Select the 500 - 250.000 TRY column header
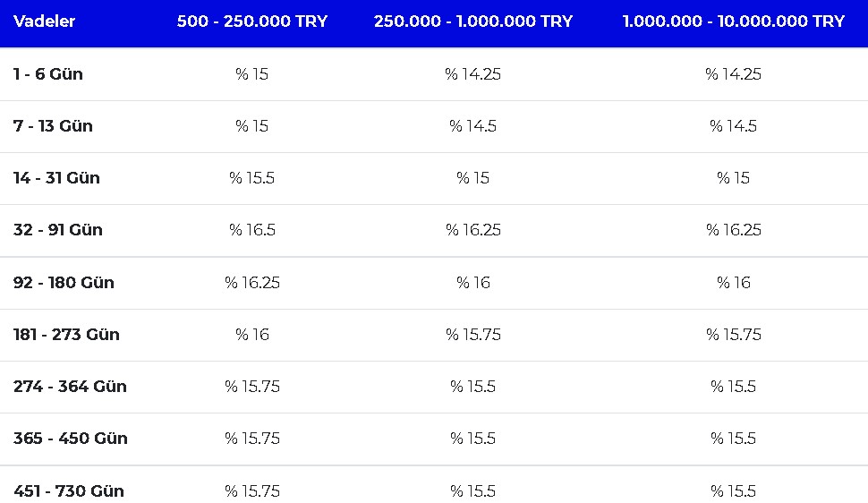The image size is (868, 503). [x=252, y=21]
